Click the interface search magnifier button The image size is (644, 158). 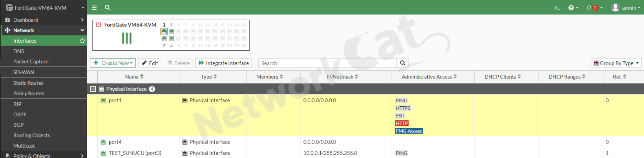[402, 63]
